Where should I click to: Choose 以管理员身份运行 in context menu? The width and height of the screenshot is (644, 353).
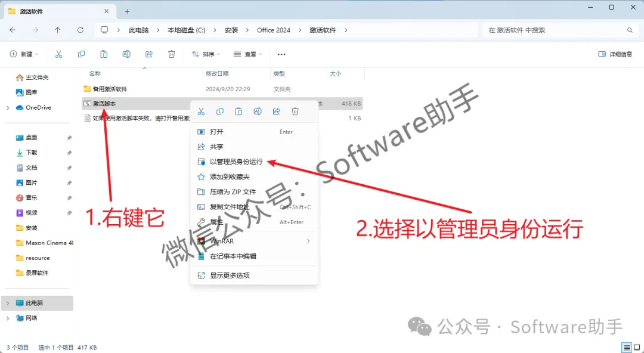(x=254, y=162)
